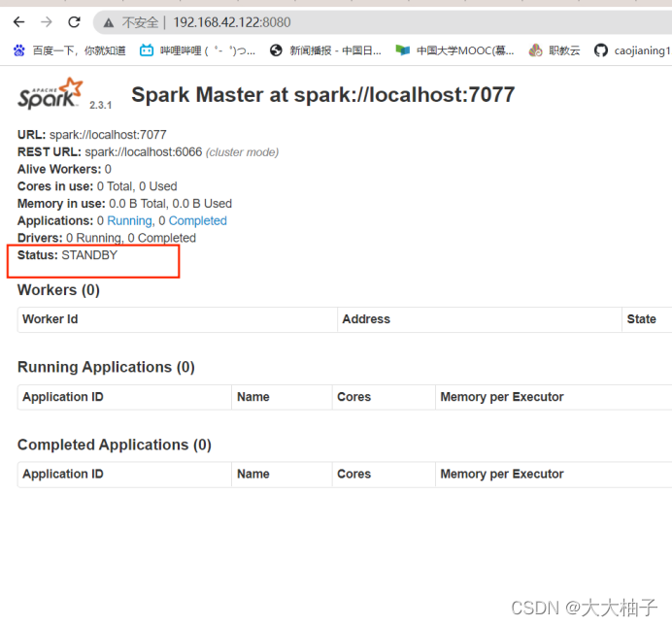Click the browser back arrow
The image size is (672, 626).
[x=18, y=21]
